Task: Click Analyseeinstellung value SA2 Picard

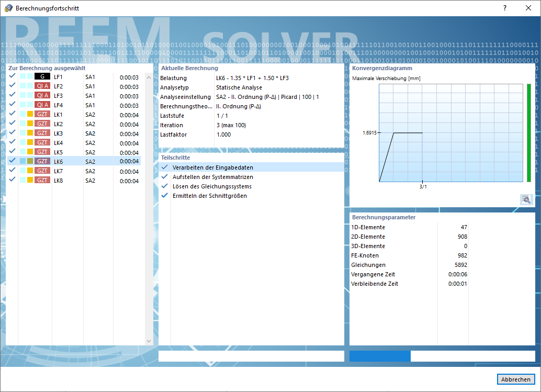Action: 267,97
